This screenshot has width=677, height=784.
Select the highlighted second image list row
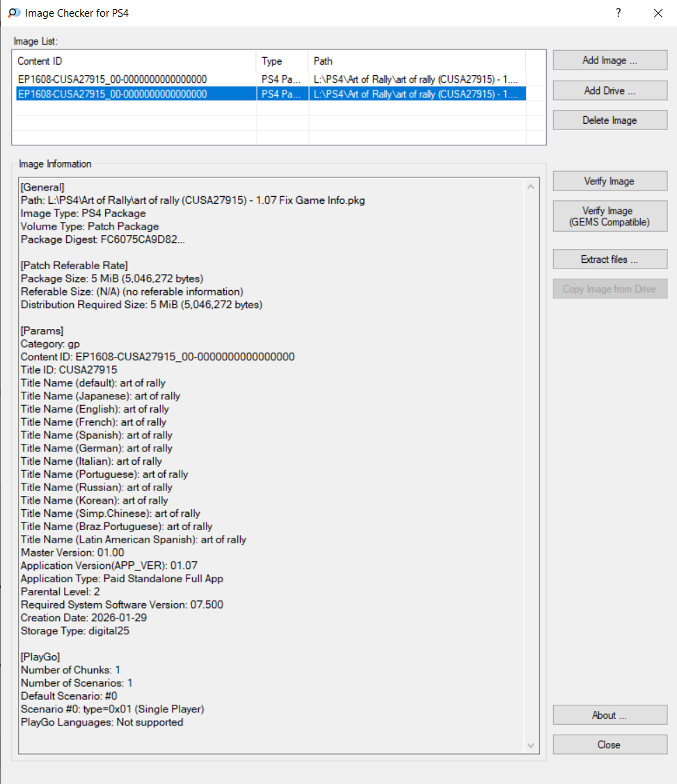(x=271, y=94)
